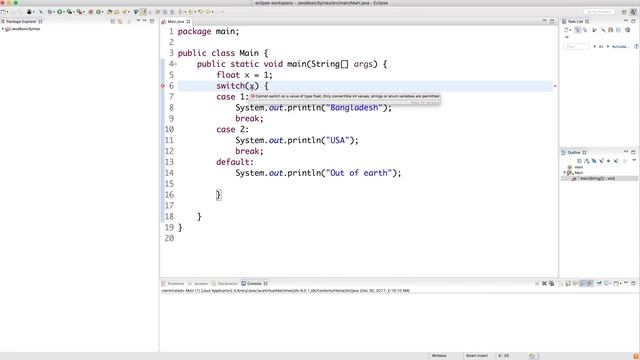Switch to the Declaration tab

coord(225,283)
